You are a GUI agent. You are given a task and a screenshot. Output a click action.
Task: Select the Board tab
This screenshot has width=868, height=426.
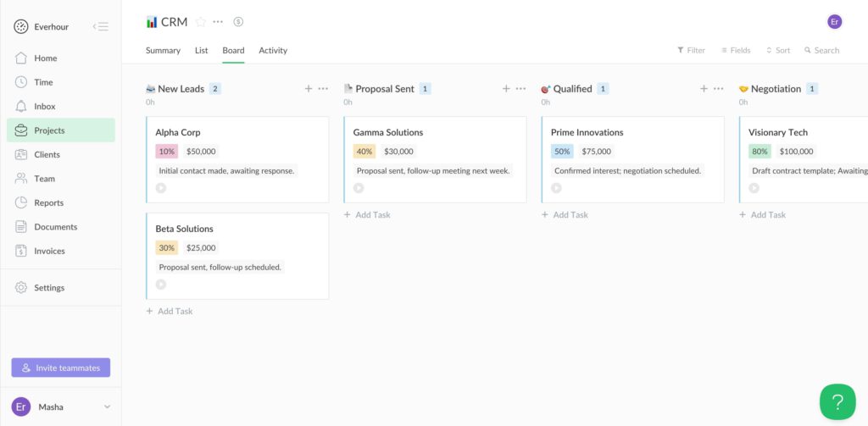[x=233, y=50]
